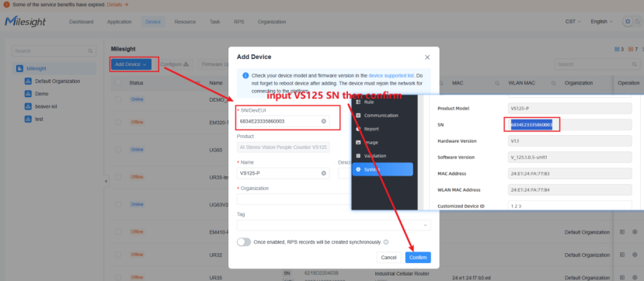Check the UG63V2 row checkbox
The width and height of the screenshot is (644, 281).
(118, 204)
